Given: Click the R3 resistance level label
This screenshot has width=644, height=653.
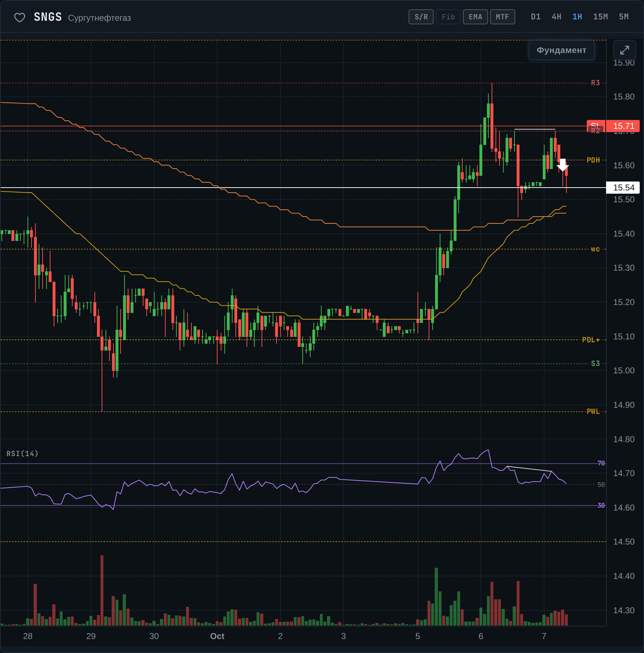Looking at the screenshot, I should [x=595, y=83].
